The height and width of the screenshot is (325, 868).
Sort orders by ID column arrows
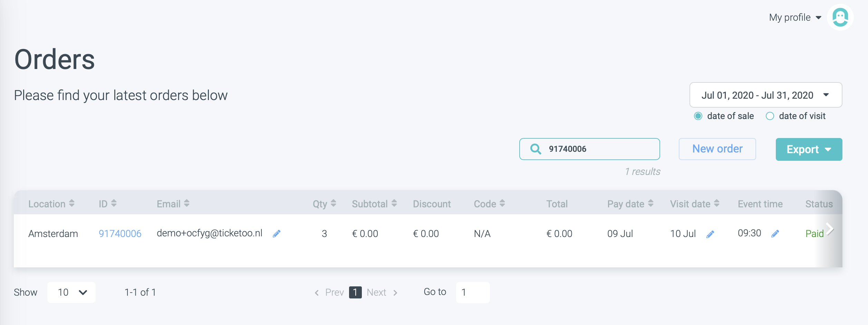[114, 203]
